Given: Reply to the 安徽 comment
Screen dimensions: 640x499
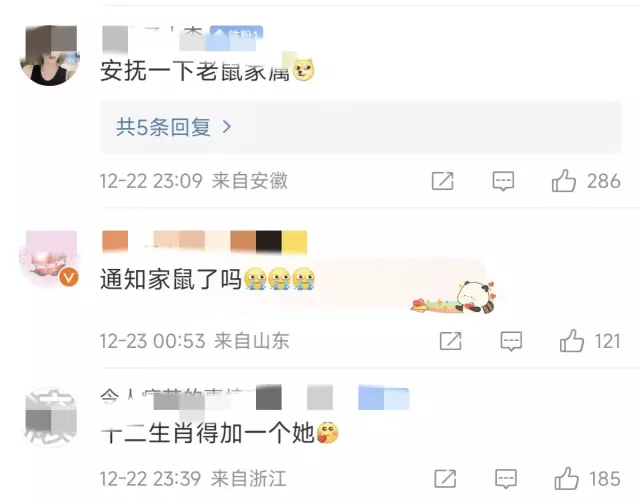Looking at the screenshot, I should (x=503, y=181).
